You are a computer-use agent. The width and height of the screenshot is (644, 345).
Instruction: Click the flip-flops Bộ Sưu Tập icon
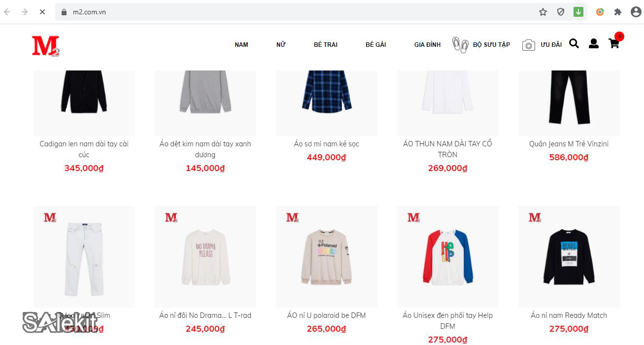[460, 45]
